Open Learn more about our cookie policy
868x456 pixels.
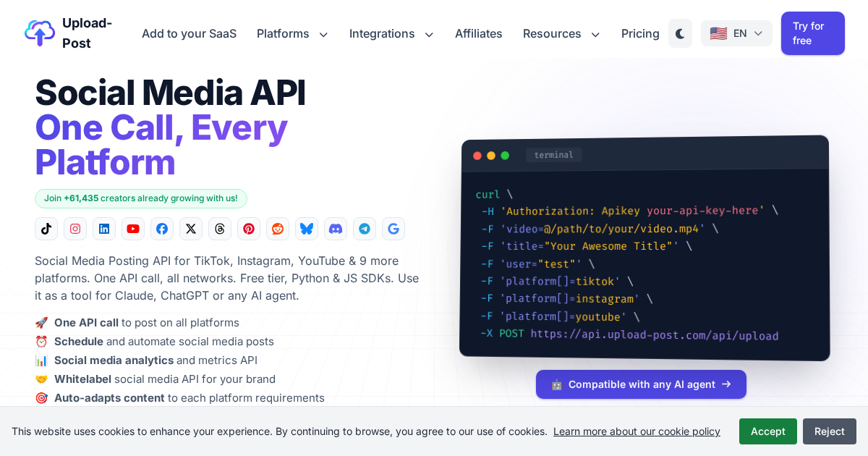[637, 431]
